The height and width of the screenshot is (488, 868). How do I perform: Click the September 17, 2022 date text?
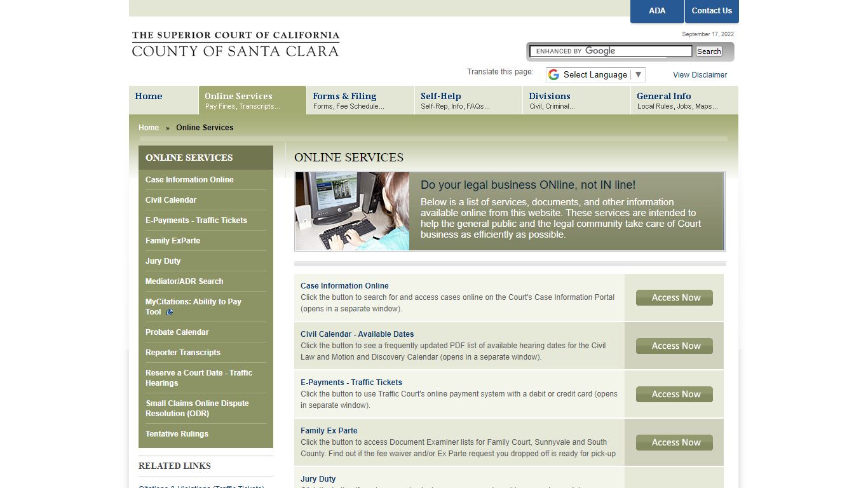(x=708, y=34)
